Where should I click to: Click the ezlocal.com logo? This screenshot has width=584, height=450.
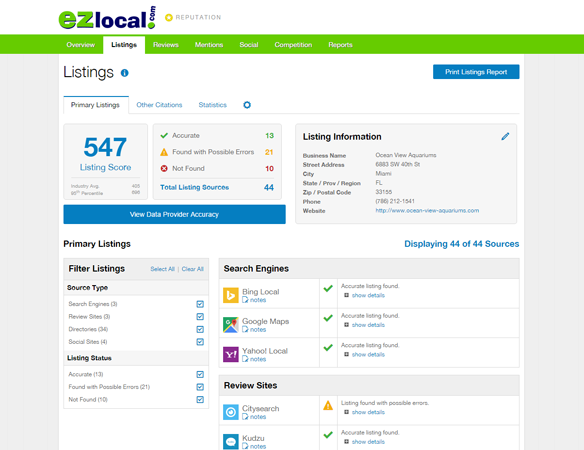(x=107, y=18)
